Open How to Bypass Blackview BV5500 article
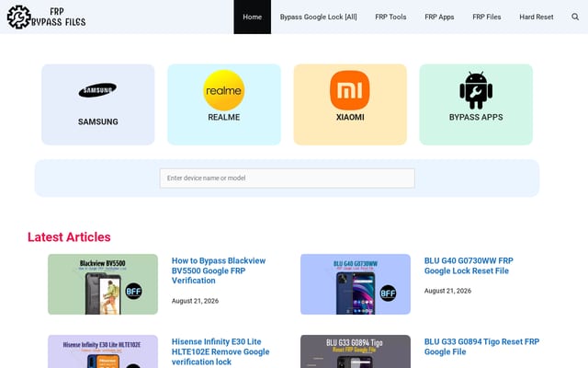This screenshot has width=588, height=368. (x=219, y=270)
